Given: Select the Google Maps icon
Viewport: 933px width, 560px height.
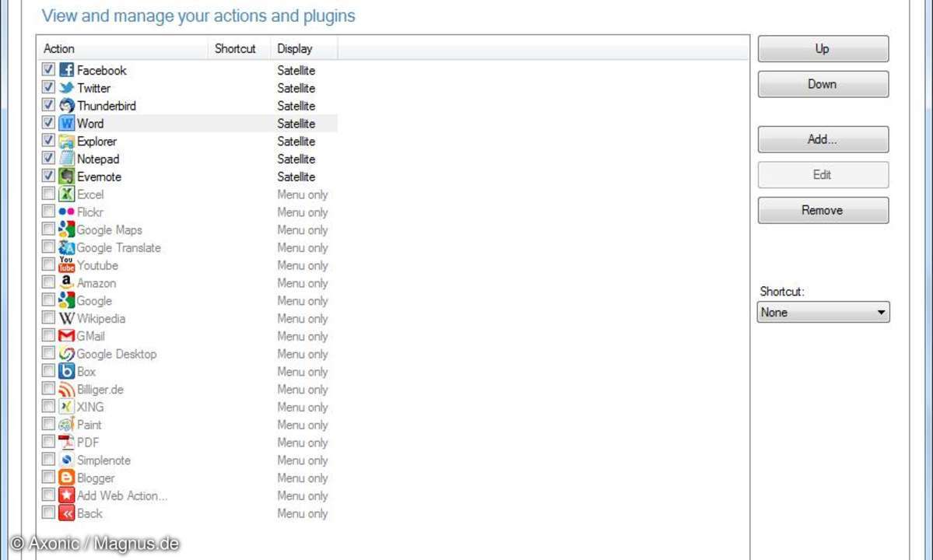Looking at the screenshot, I should coord(67,230).
